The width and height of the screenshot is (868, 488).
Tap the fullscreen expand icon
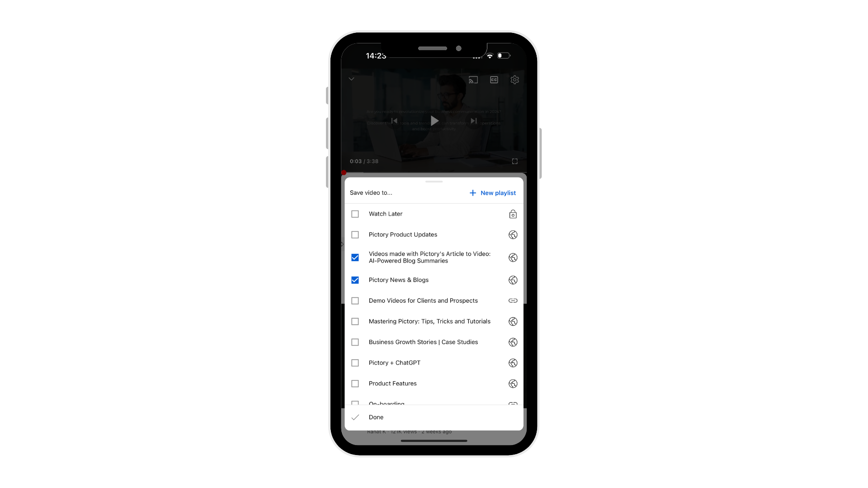click(x=515, y=161)
